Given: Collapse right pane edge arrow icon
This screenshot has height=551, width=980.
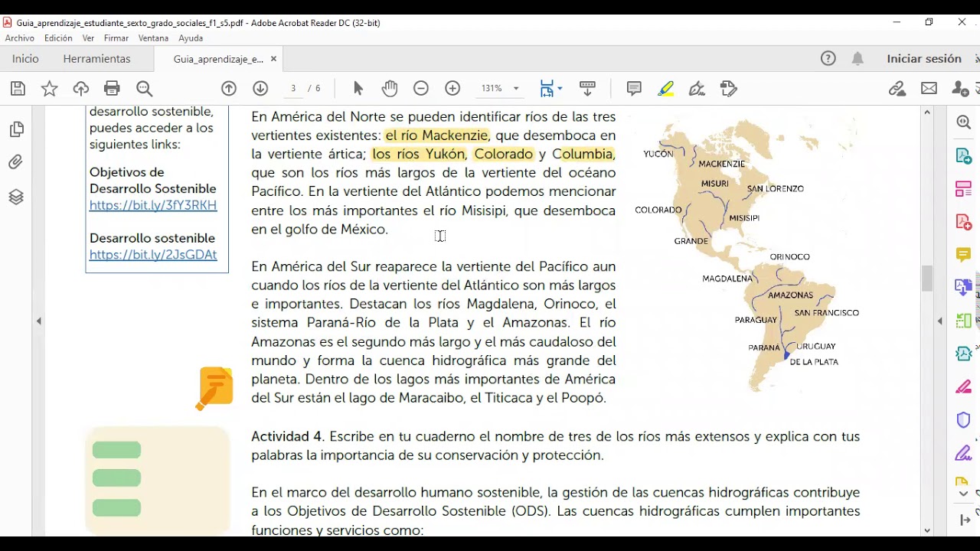Looking at the screenshot, I should click(965, 520).
